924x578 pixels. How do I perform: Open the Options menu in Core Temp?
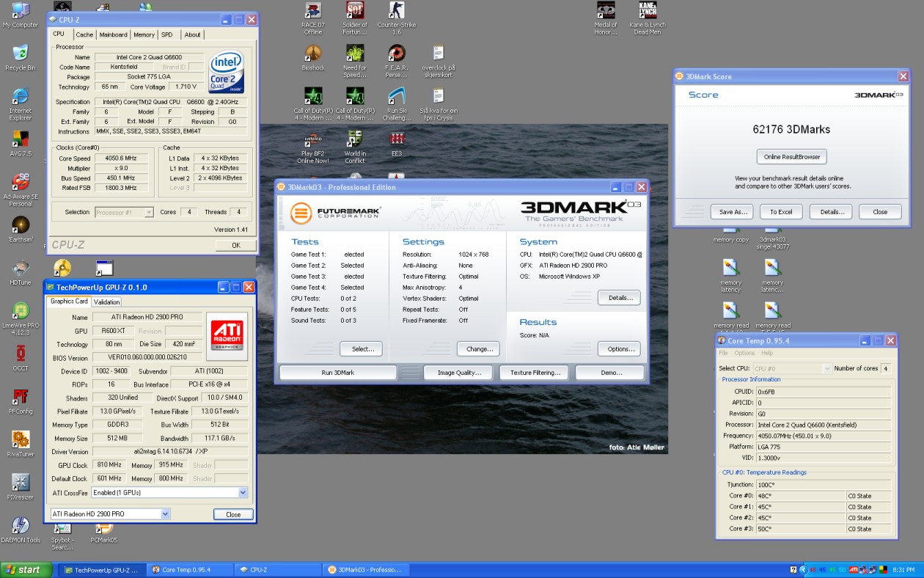point(744,353)
